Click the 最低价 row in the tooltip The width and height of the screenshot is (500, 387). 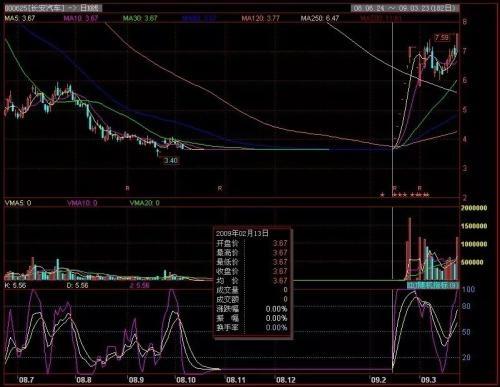(x=252, y=262)
